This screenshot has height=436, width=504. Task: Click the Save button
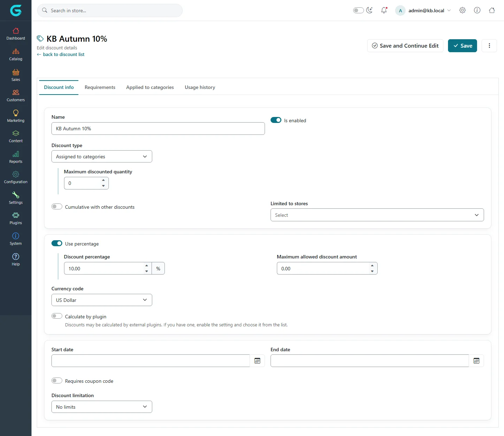tap(462, 46)
